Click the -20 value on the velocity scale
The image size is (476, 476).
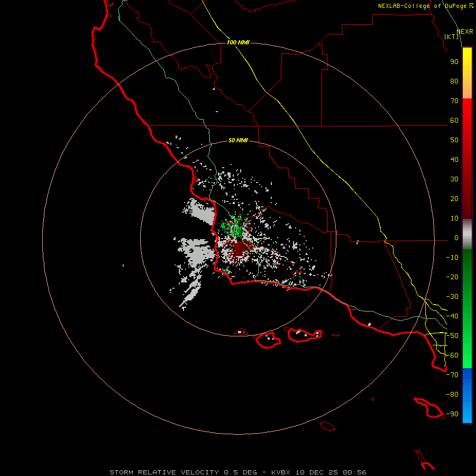click(x=452, y=277)
